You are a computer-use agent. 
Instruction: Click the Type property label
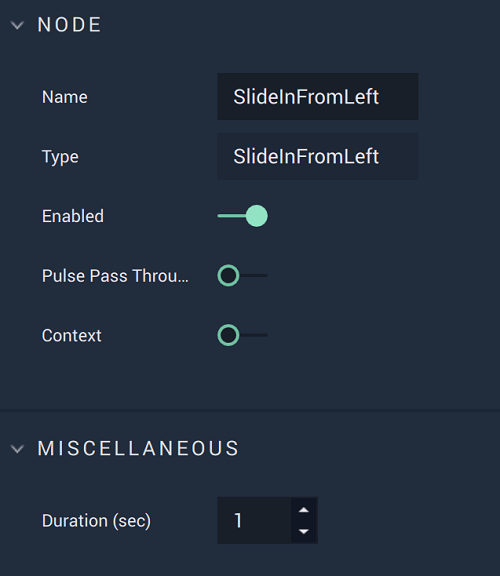tap(60, 157)
